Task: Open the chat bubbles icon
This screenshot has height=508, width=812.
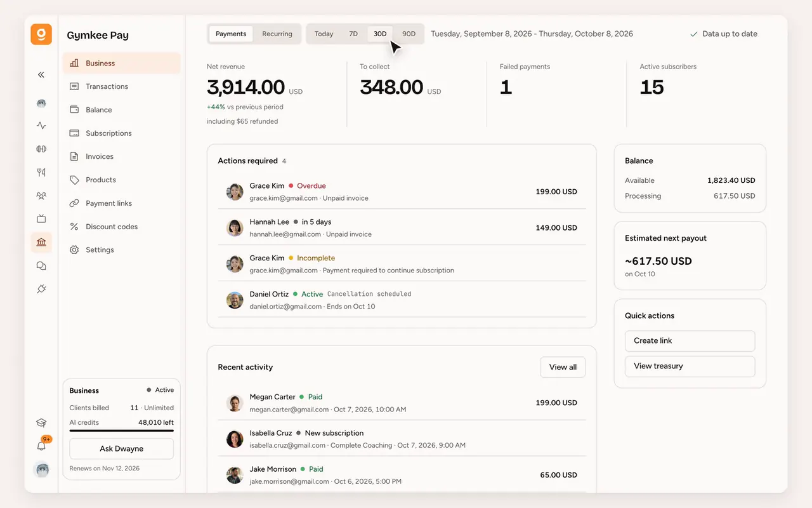Action: [41, 266]
